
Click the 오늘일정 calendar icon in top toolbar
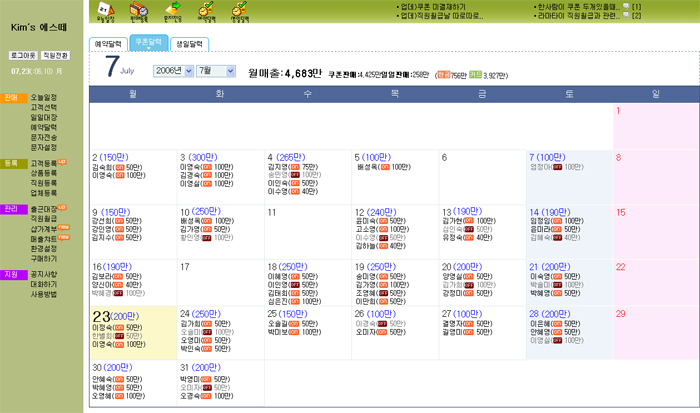pyautogui.click(x=105, y=12)
